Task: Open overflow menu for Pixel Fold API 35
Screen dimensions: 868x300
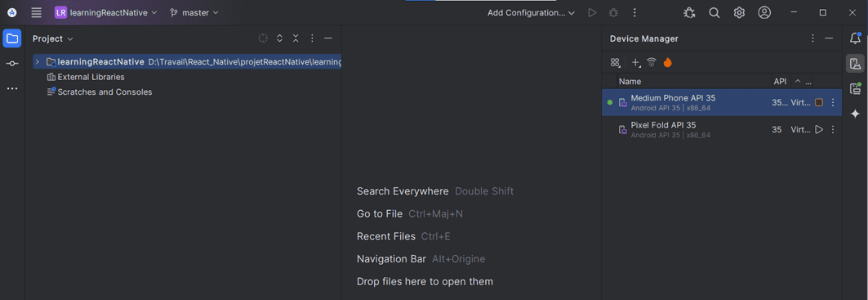Action: (833, 130)
